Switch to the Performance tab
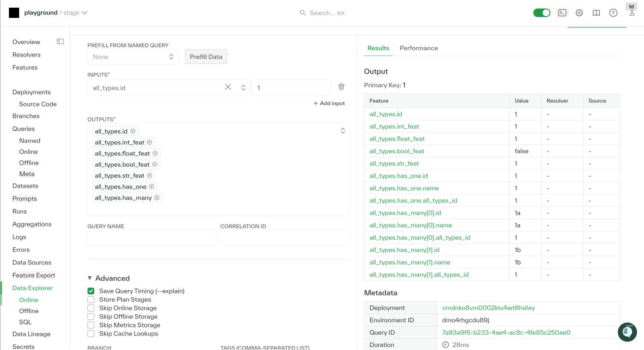 418,48
